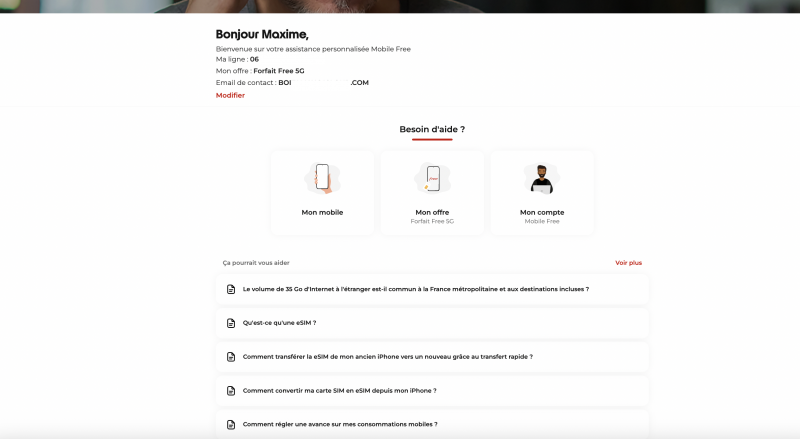Screen dimensions: 800x439
Task: Click document icon beside régler une avance question
Action: [231, 424]
